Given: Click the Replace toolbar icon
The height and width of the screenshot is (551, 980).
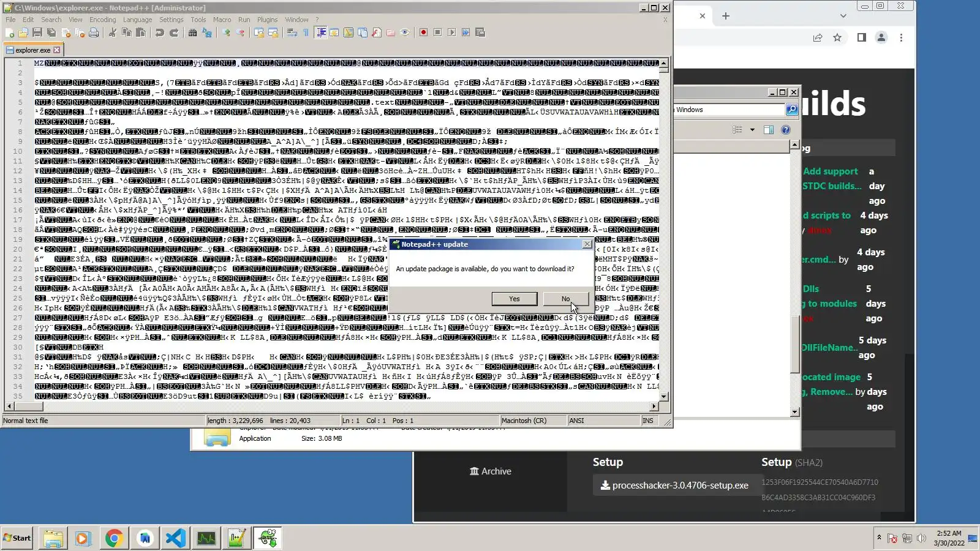Looking at the screenshot, I should (x=207, y=32).
